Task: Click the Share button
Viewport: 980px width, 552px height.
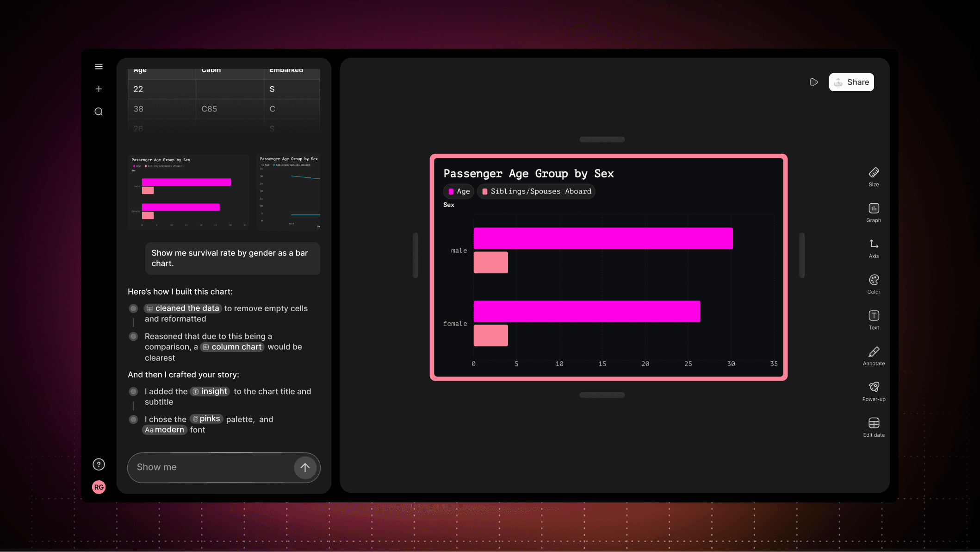Action: coord(851,82)
